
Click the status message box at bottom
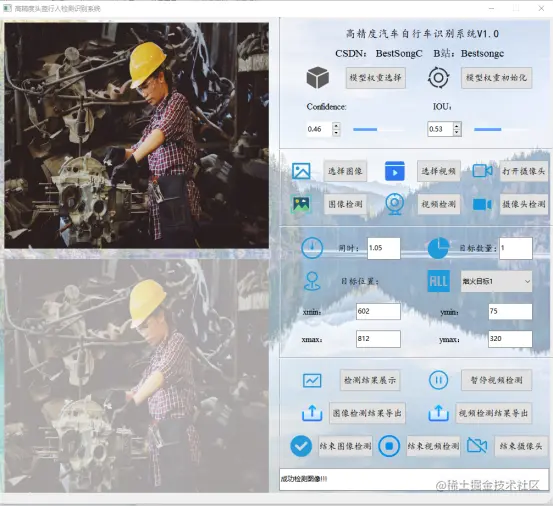coord(414,479)
